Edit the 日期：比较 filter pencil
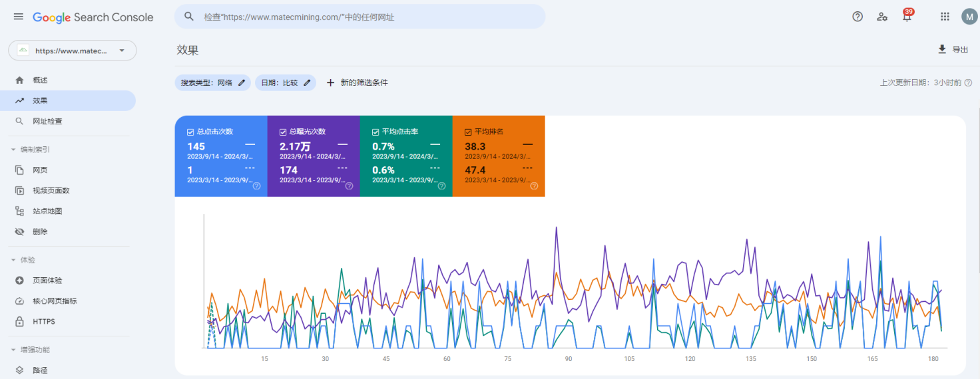Image resolution: width=980 pixels, height=379 pixels. click(307, 82)
